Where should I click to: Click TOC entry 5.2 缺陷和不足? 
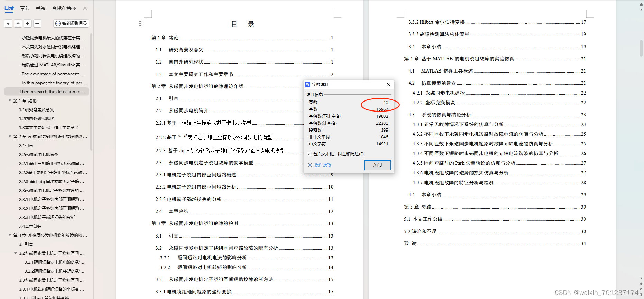point(495,231)
